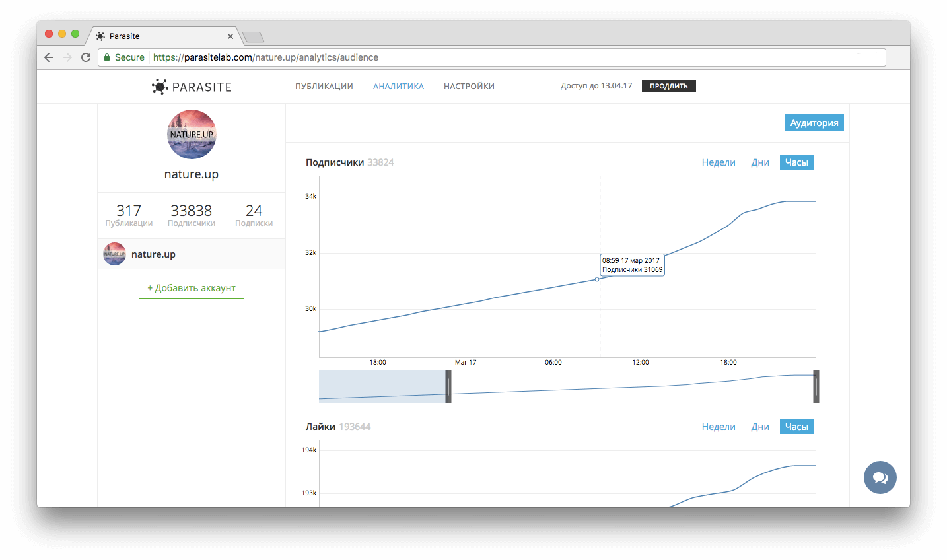Click the browser back arrow

click(x=49, y=57)
